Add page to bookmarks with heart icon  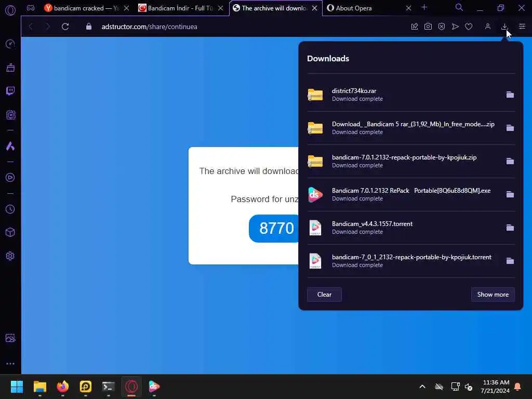469,26
